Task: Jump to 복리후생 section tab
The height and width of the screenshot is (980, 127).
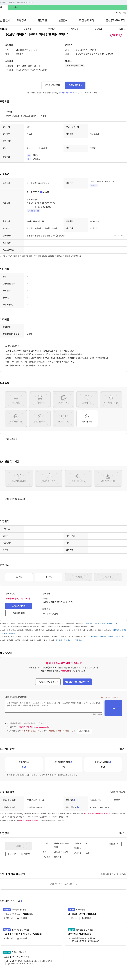Action: coord(74,29)
